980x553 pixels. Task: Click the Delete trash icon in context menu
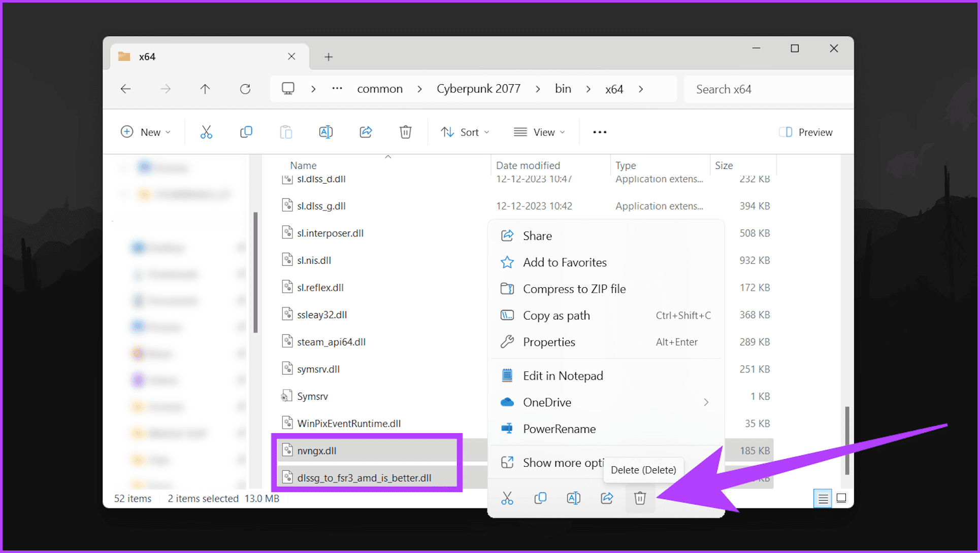pyautogui.click(x=639, y=498)
